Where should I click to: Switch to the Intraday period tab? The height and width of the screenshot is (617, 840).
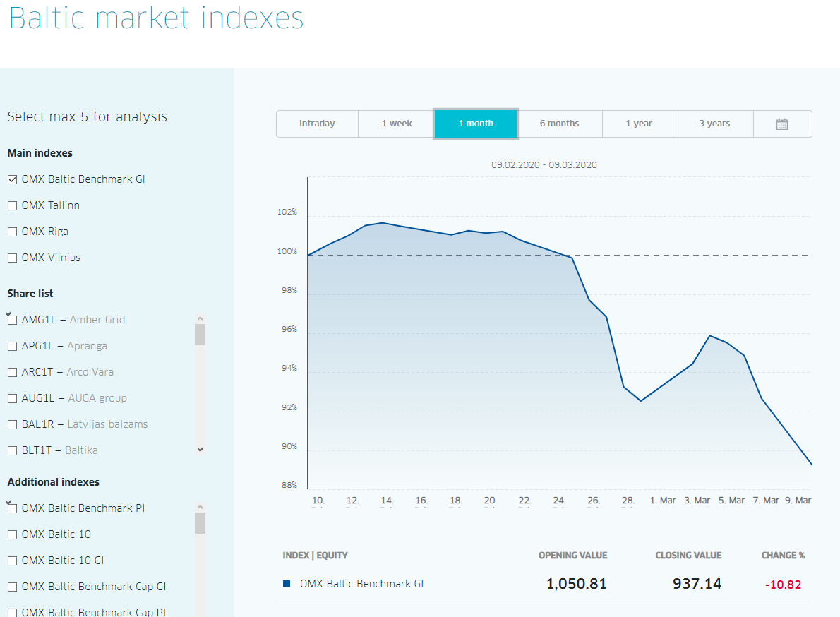(x=317, y=124)
